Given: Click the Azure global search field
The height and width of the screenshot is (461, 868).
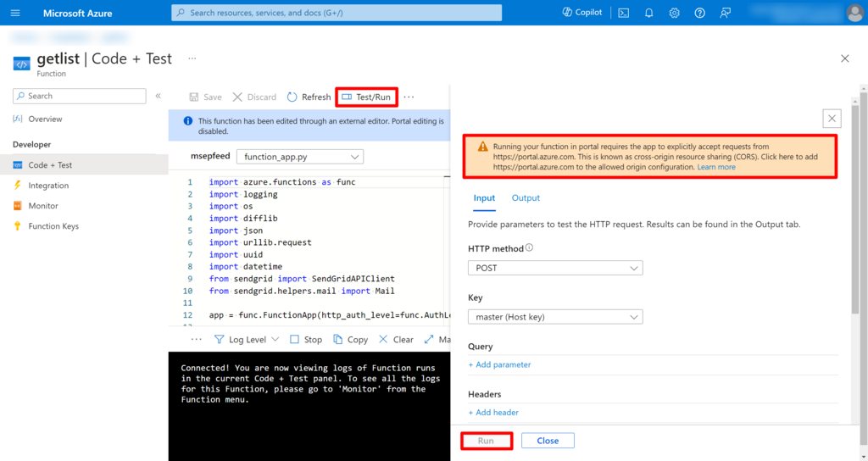Looking at the screenshot, I should click(337, 13).
